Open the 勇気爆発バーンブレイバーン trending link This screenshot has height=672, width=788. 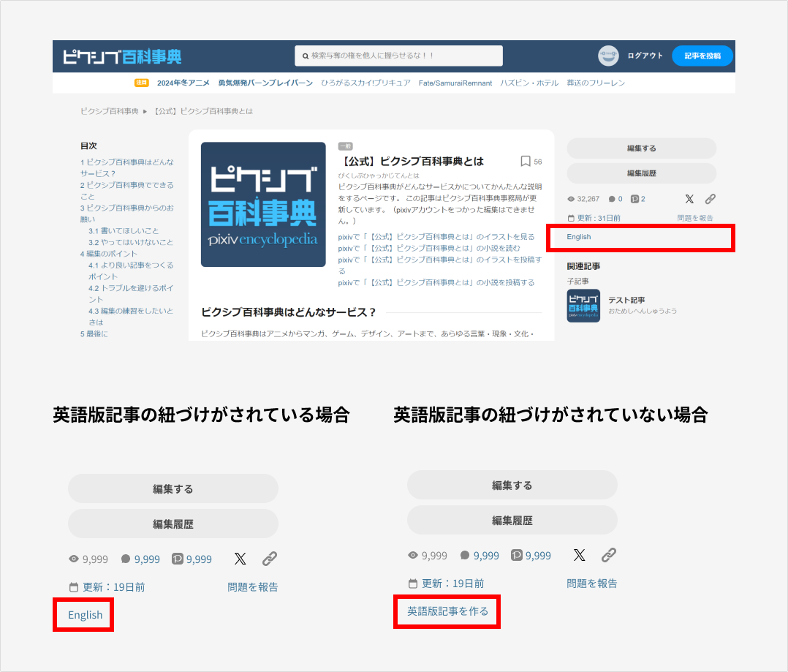[x=265, y=83]
